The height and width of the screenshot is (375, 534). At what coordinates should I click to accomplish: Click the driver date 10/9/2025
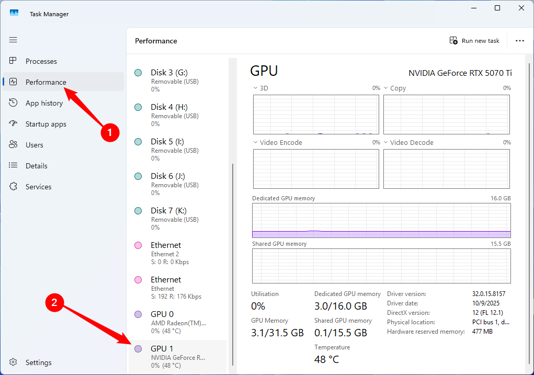[x=486, y=303]
